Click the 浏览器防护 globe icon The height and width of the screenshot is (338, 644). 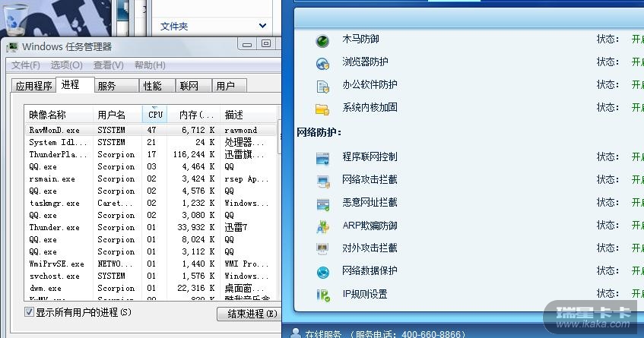(x=322, y=64)
